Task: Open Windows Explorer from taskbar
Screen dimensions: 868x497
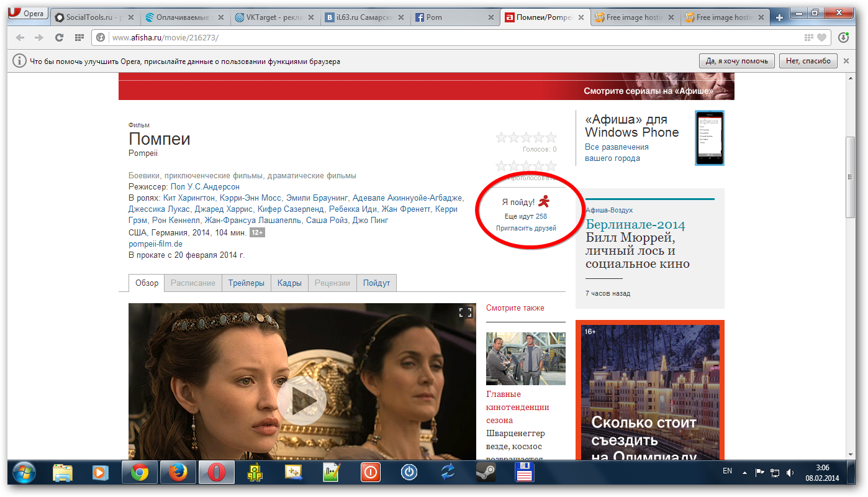Action: (63, 473)
